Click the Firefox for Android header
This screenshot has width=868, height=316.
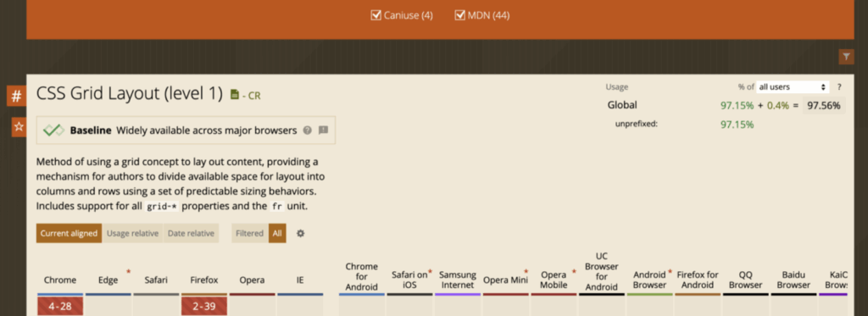coord(698,280)
